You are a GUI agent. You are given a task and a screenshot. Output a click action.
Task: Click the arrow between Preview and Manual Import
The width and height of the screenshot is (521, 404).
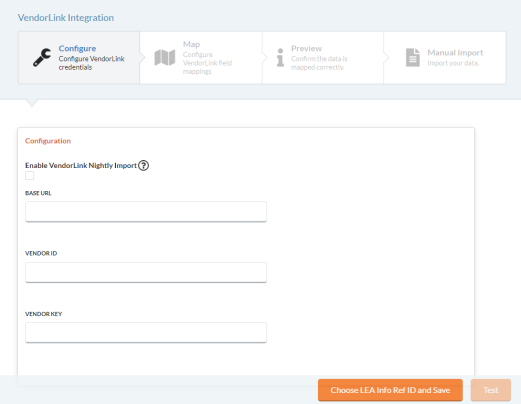tap(386, 58)
